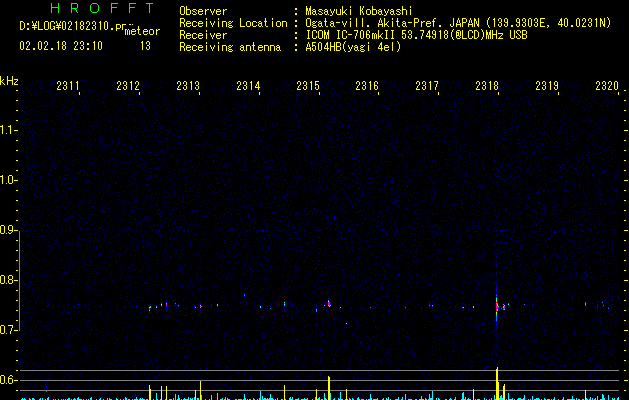Click the 2319 time axis marker

coord(547,86)
